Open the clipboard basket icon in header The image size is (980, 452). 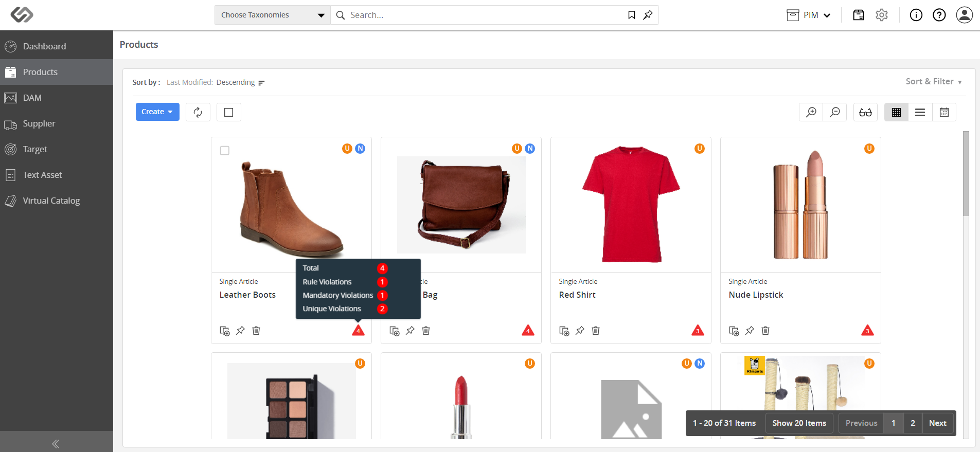(859, 15)
